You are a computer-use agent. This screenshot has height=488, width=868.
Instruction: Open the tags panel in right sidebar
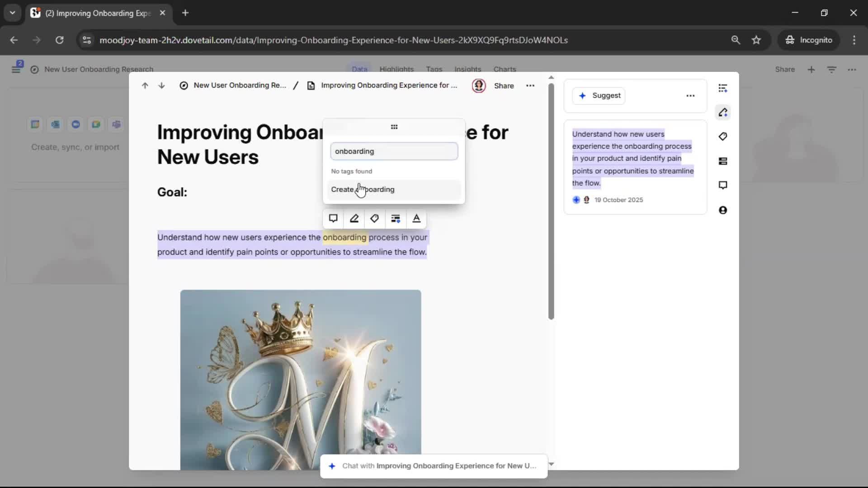722,136
